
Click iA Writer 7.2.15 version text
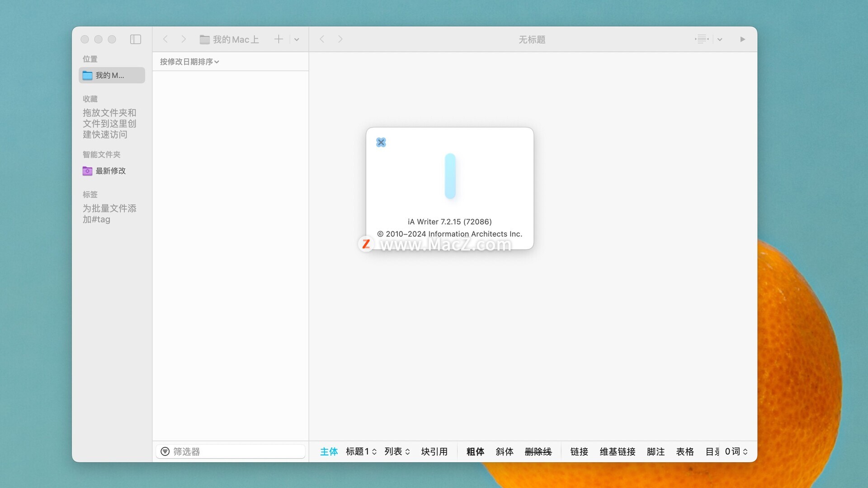(450, 222)
